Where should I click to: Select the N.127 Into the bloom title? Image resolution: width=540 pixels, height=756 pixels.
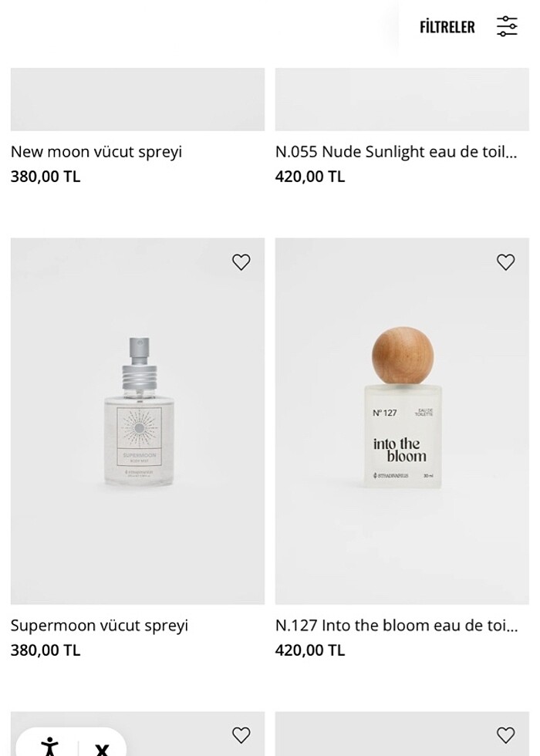point(397,626)
